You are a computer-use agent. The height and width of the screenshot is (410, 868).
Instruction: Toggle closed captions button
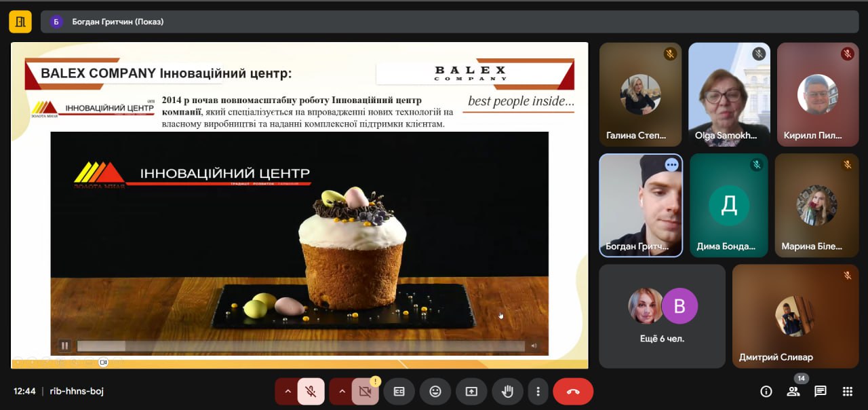(x=399, y=392)
